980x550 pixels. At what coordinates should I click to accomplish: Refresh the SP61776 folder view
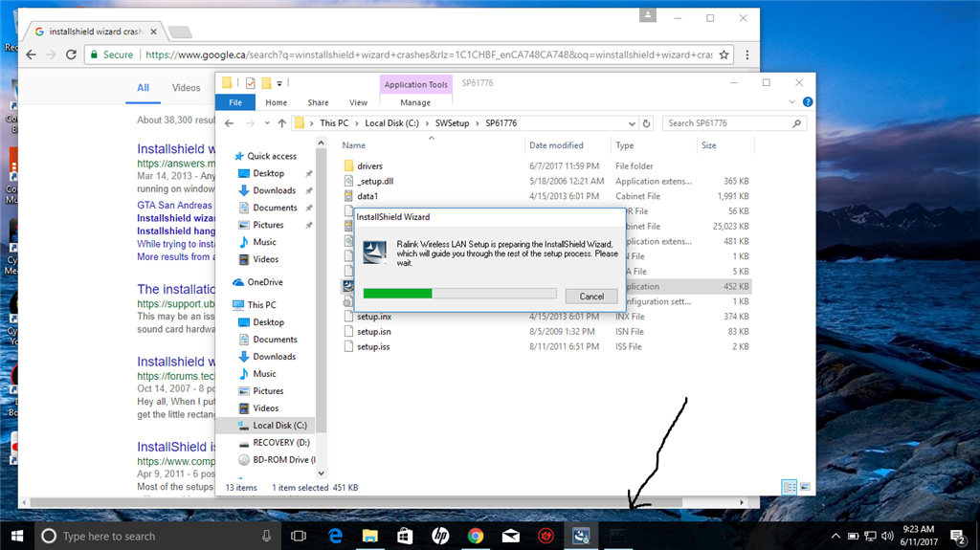[x=646, y=123]
